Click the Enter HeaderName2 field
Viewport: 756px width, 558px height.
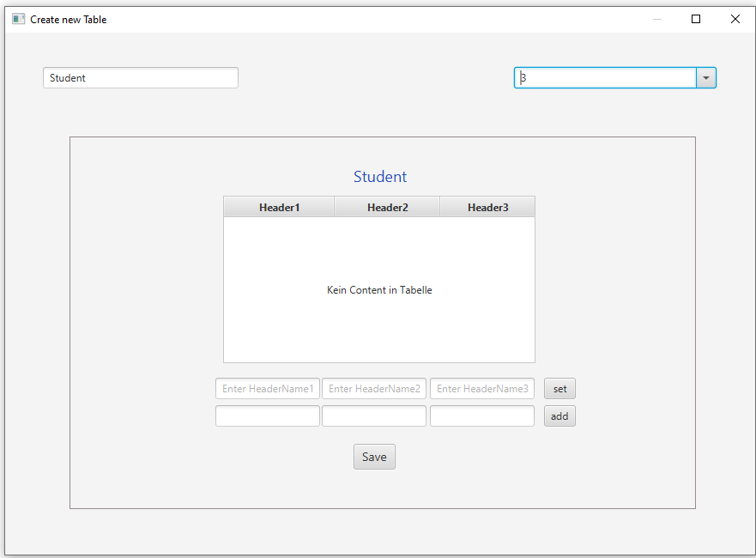(x=374, y=388)
